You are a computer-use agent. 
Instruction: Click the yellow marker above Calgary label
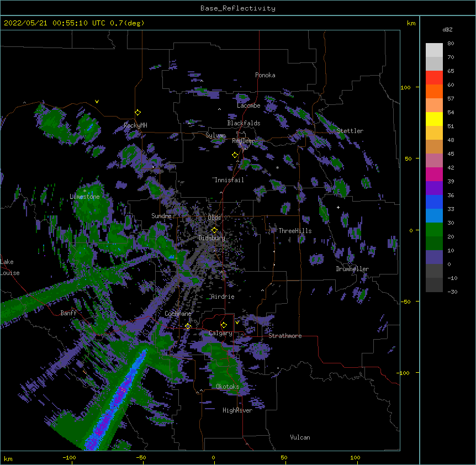tap(224, 325)
